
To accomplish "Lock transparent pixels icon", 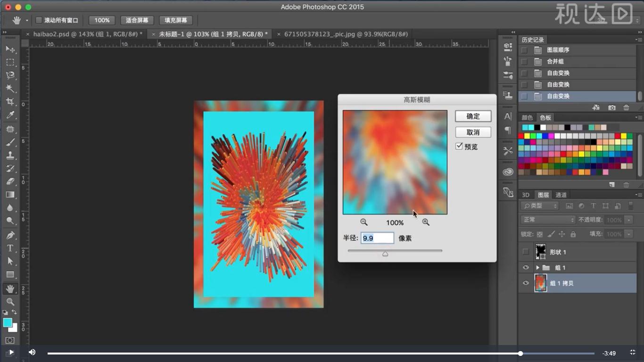I will click(x=540, y=234).
